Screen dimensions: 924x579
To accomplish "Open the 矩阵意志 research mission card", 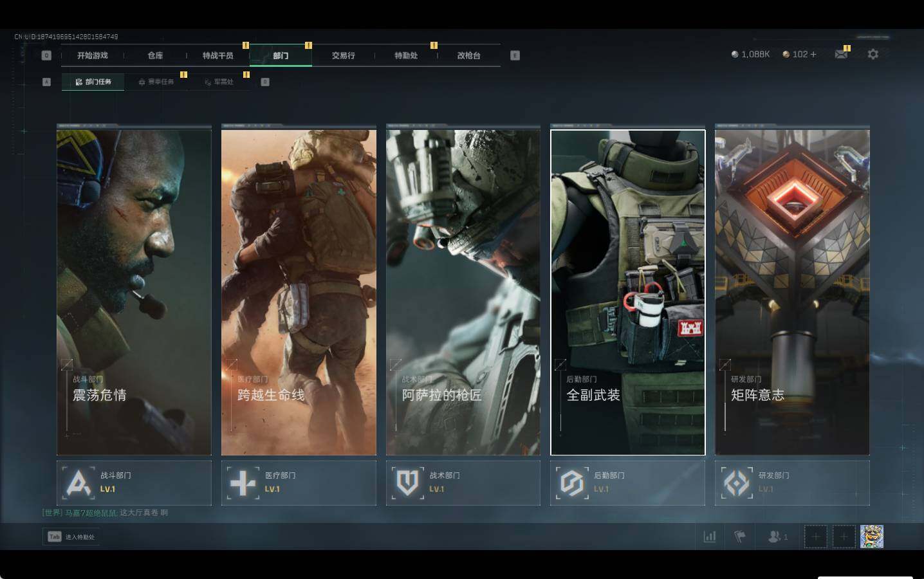I will [792, 293].
